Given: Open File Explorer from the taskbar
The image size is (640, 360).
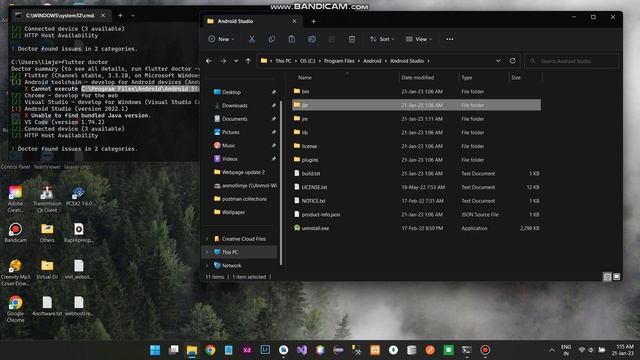Looking at the screenshot, I should point(192,350).
